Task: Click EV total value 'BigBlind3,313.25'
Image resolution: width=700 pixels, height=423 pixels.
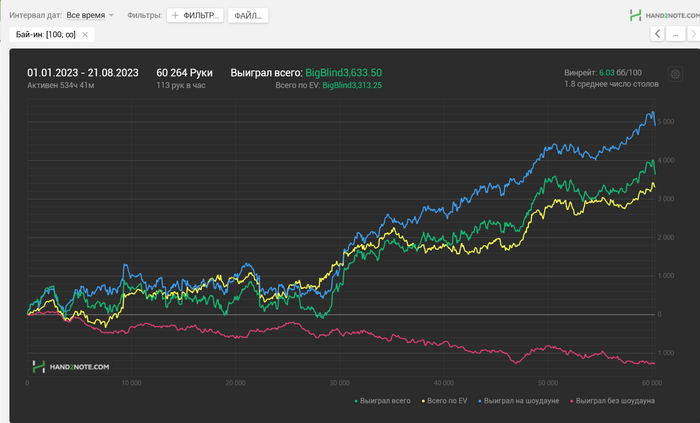Action: coord(352,85)
